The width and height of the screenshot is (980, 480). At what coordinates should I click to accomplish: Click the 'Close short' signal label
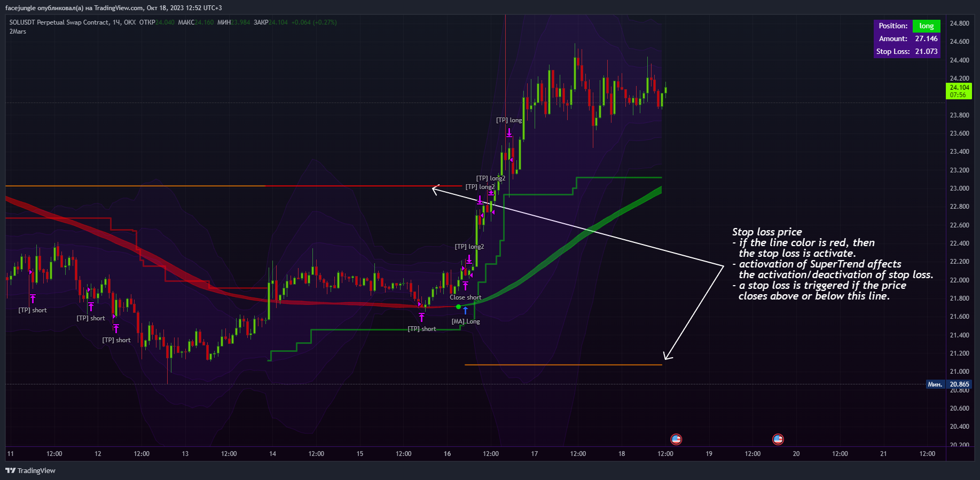coord(465,297)
